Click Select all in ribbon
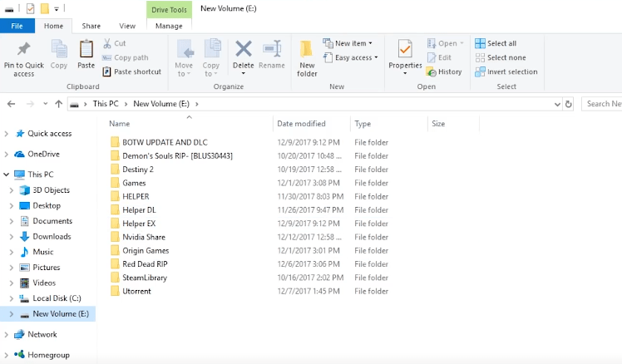The image size is (622, 364). point(496,43)
